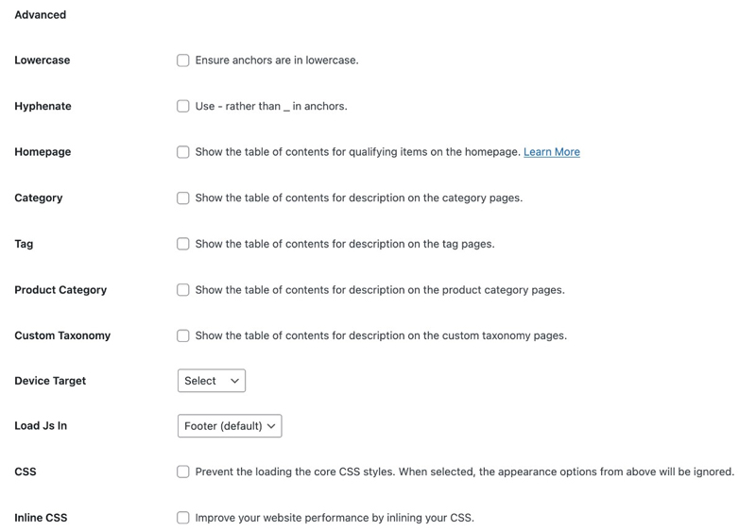Click the Device Target dropdown chevron arrow

(234, 381)
